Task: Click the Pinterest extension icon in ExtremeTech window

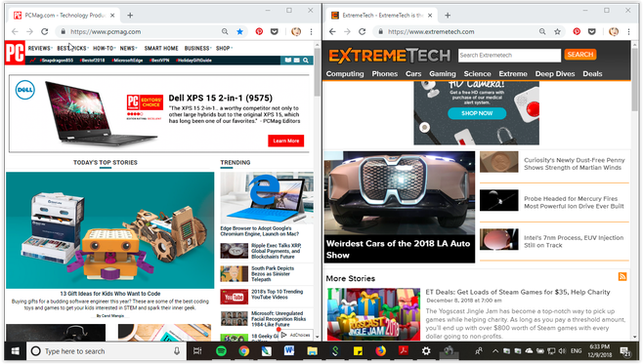Action: tap(577, 31)
